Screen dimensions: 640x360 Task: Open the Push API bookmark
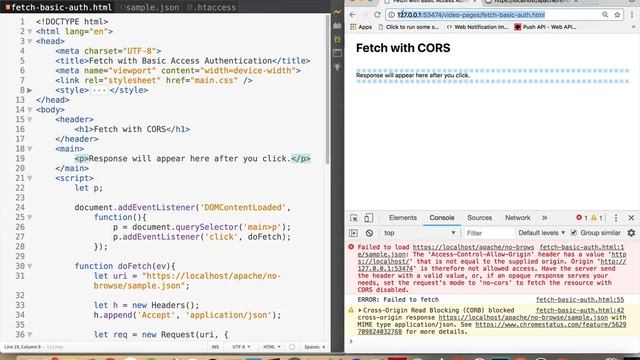point(545,27)
